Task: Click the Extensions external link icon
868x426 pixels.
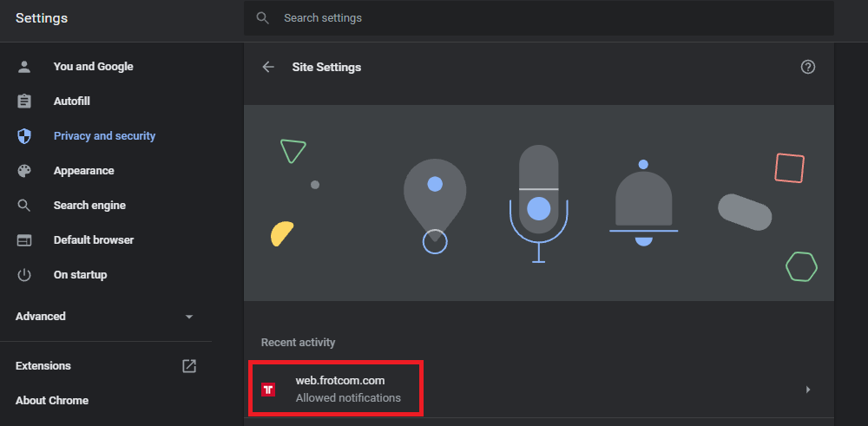Action: [x=189, y=366]
